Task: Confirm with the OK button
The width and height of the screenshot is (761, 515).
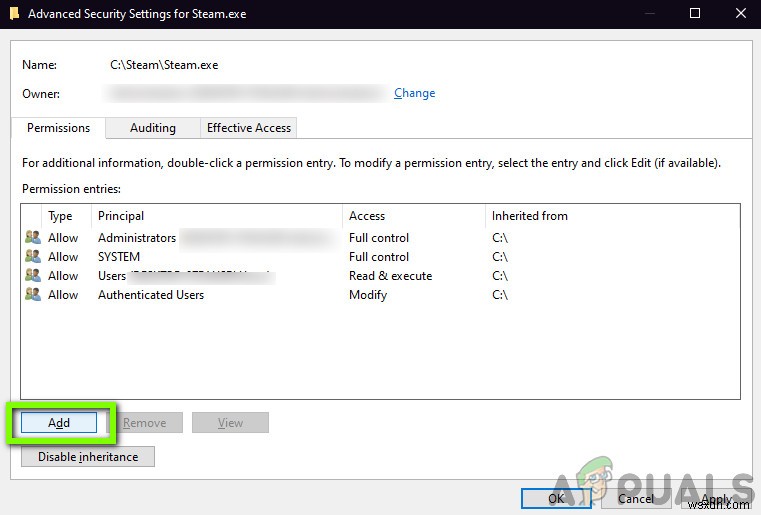Action: coord(556,498)
